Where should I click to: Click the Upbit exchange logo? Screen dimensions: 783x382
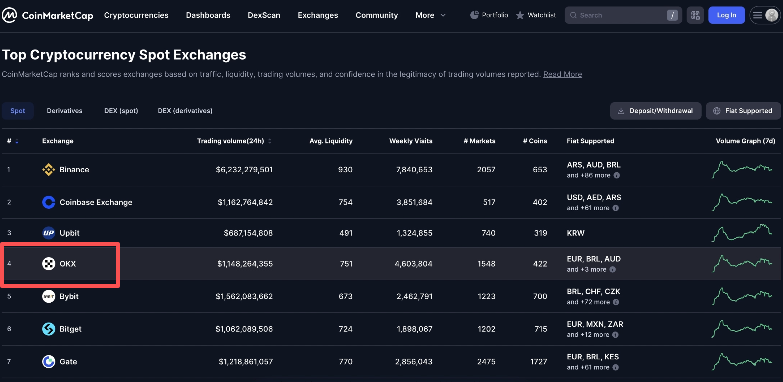48,233
